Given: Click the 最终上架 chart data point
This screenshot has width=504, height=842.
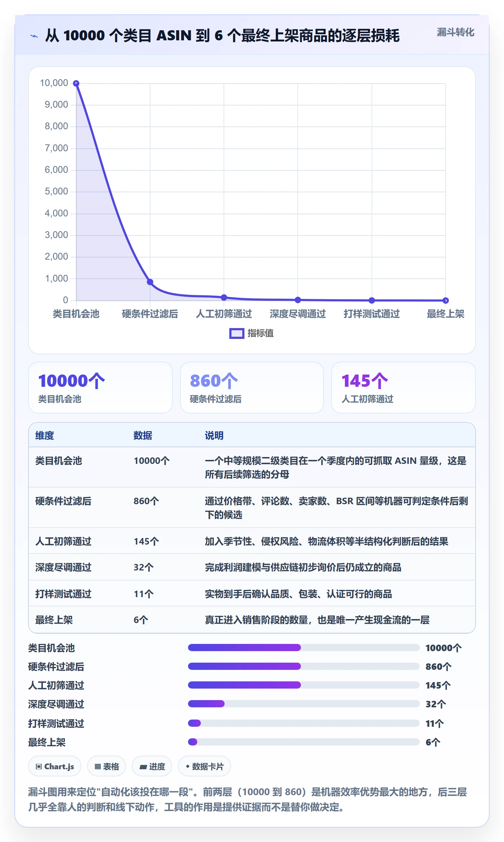Looking at the screenshot, I should pos(446,300).
